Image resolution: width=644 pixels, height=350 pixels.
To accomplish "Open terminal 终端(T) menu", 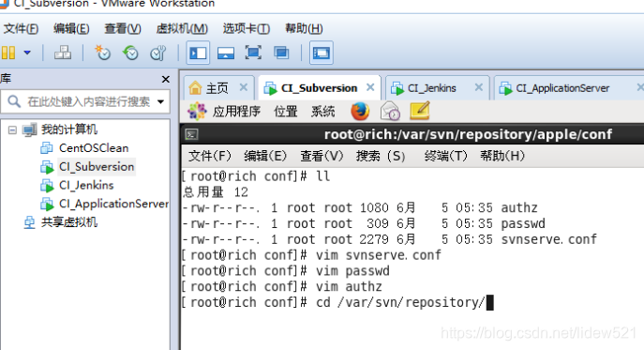I will point(445,156).
